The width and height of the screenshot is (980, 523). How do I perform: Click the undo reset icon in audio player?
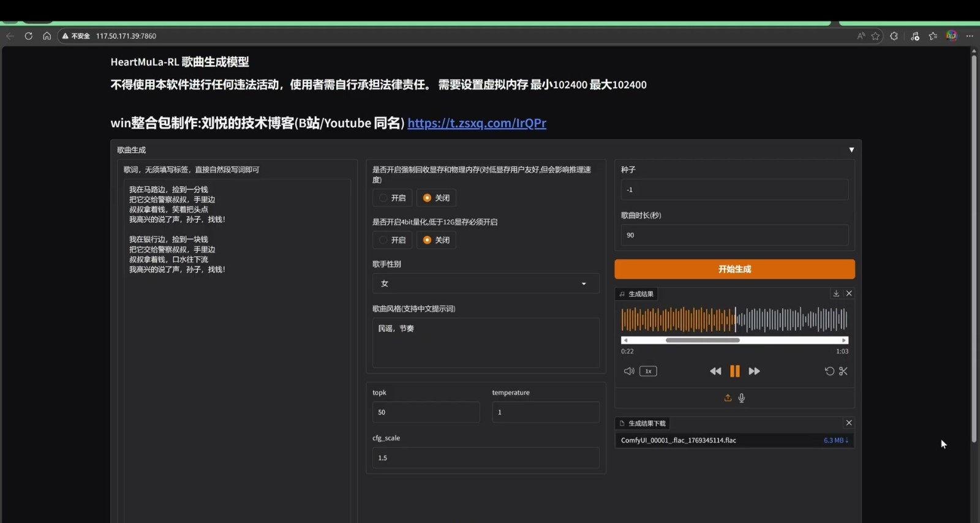pyautogui.click(x=829, y=371)
